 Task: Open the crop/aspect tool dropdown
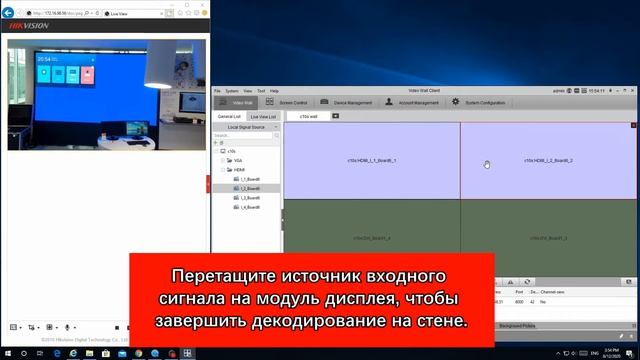(33, 327)
